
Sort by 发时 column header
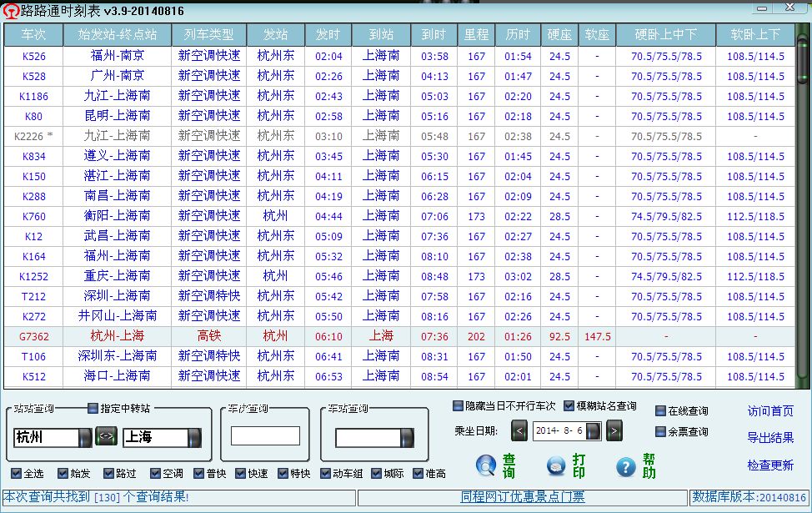click(x=328, y=35)
